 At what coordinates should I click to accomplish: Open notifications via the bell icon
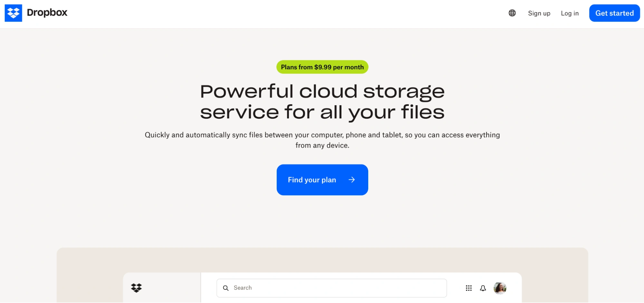point(483,288)
